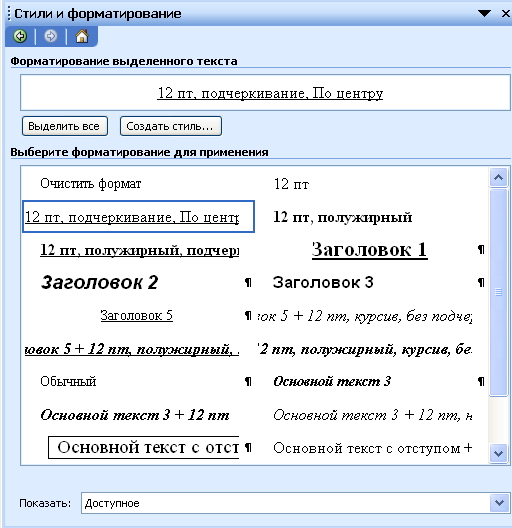Click the Home house icon
The height and width of the screenshot is (528, 512).
click(x=82, y=36)
